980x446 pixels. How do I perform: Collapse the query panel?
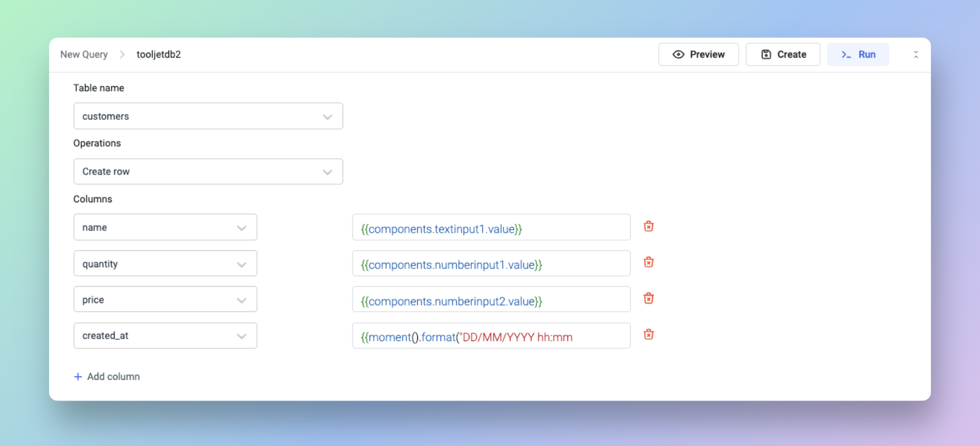pos(916,55)
